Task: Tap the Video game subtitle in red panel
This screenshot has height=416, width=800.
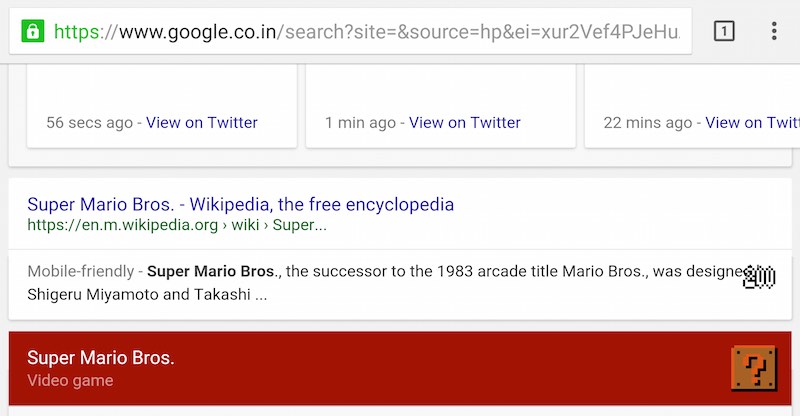Action: pos(70,380)
